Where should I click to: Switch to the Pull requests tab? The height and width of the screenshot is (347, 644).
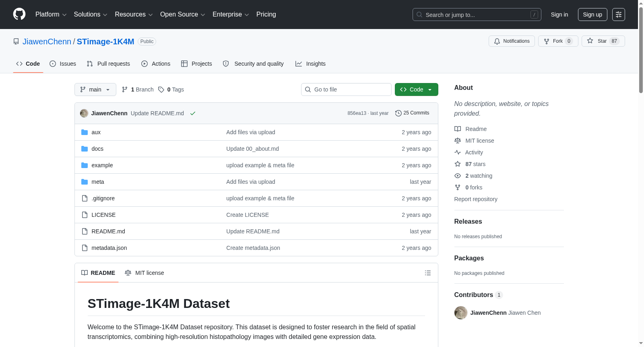[x=108, y=64]
